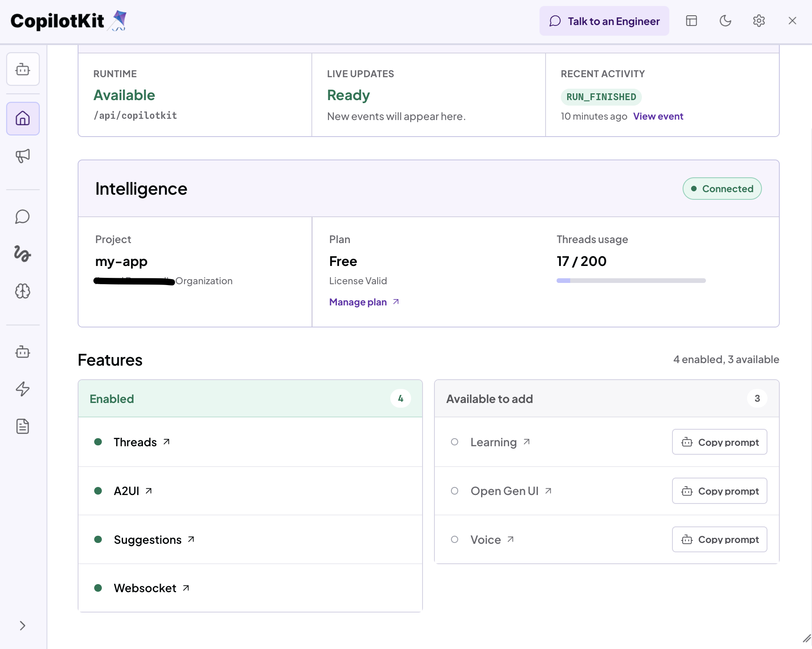Expand the sidebar with the chevron
The width and height of the screenshot is (812, 649).
(x=23, y=626)
